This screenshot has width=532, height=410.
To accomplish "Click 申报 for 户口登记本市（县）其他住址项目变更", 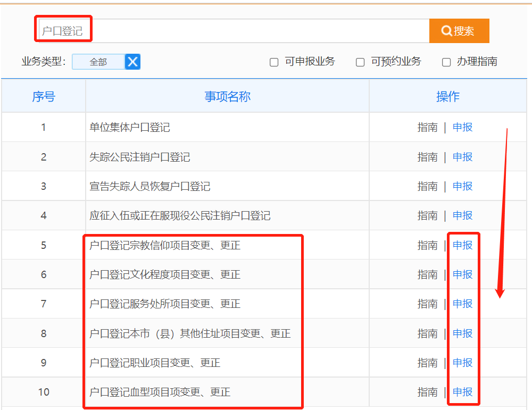I will (x=462, y=333).
